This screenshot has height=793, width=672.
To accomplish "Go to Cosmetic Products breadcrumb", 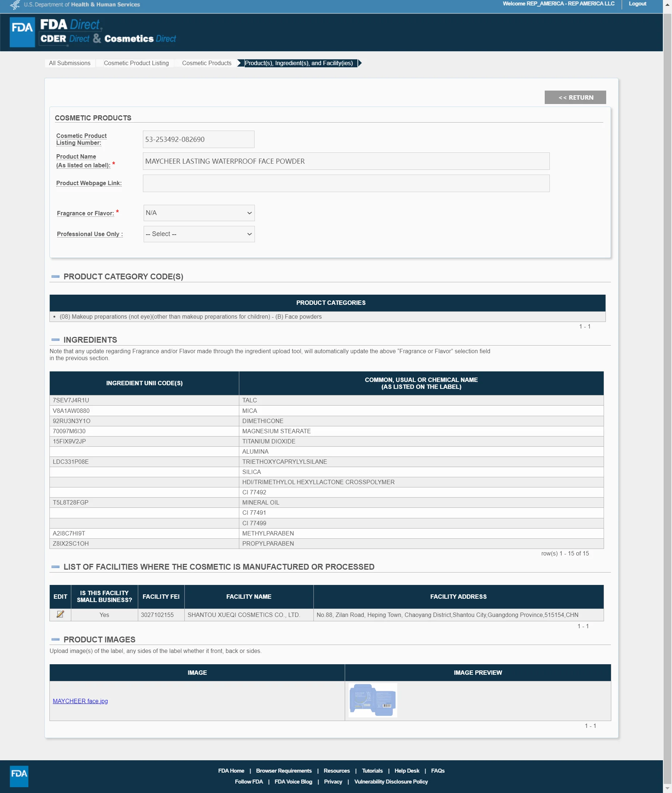I will (207, 63).
